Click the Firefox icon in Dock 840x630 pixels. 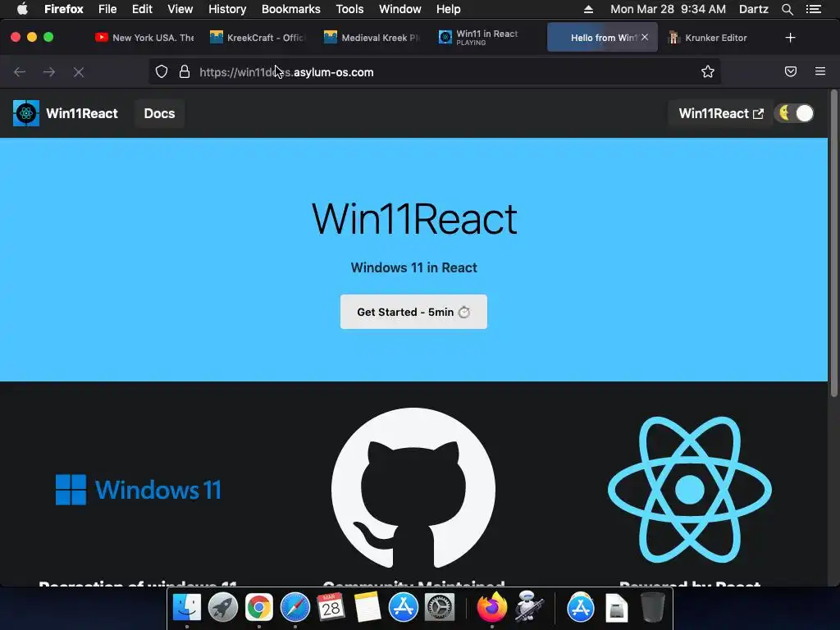tap(492, 607)
